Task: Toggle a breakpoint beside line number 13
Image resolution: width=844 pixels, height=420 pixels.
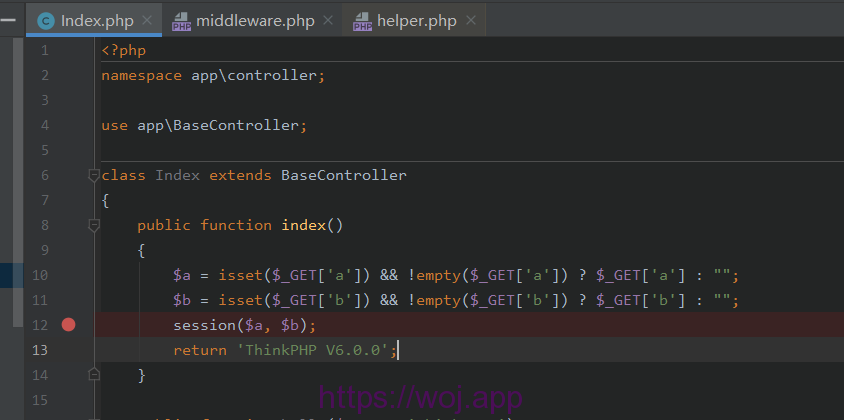Action: (x=68, y=350)
